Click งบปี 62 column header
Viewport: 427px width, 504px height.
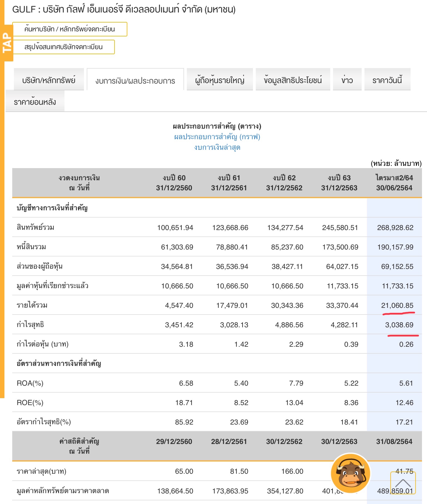(284, 183)
